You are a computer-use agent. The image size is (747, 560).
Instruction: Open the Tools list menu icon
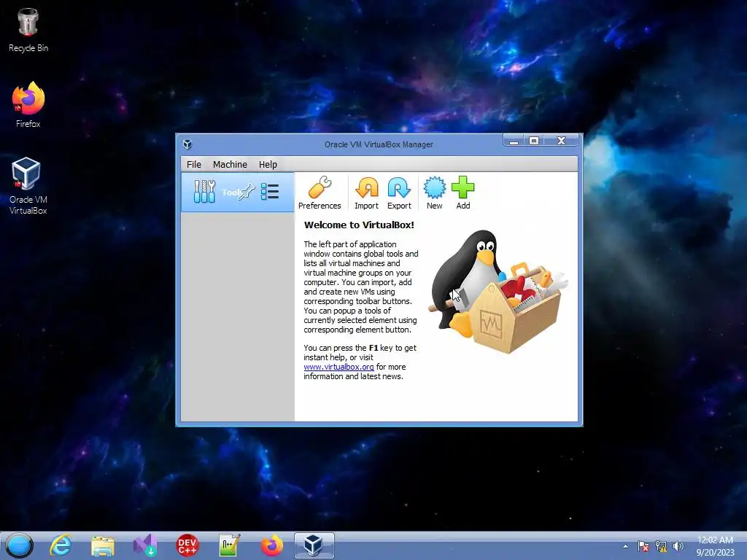point(270,192)
